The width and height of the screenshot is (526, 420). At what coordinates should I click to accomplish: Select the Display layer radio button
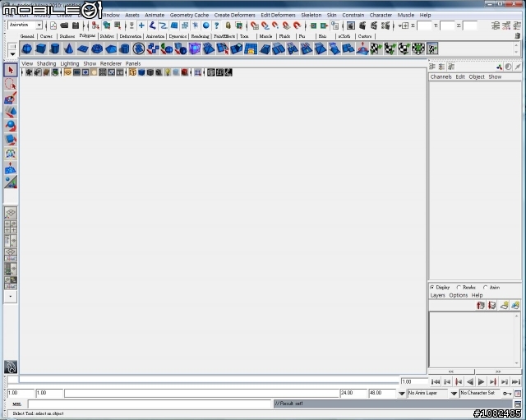pyautogui.click(x=432, y=288)
